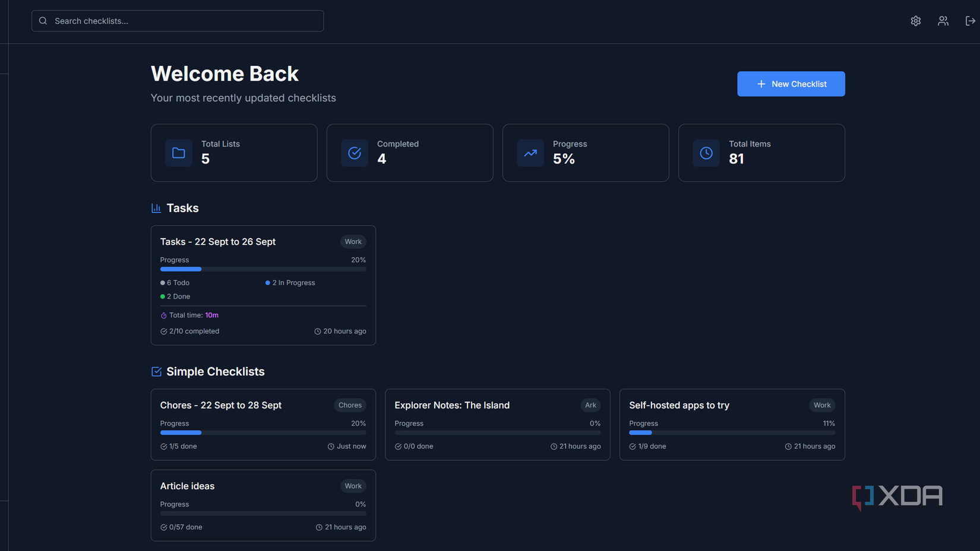Click the folder icon on the Total Lists card

(178, 153)
